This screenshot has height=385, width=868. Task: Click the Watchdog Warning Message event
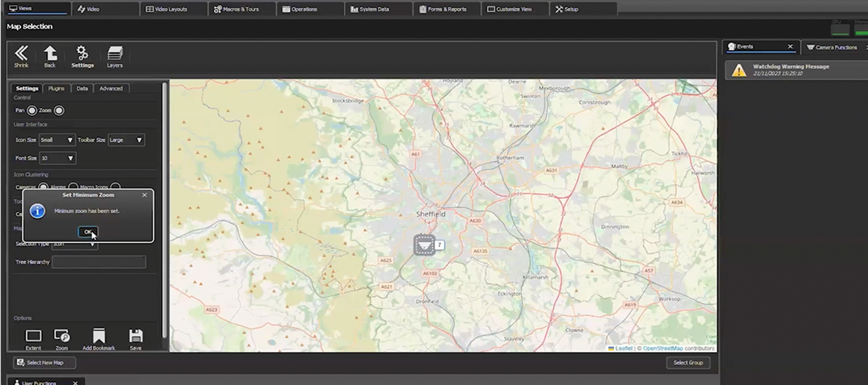pos(796,70)
